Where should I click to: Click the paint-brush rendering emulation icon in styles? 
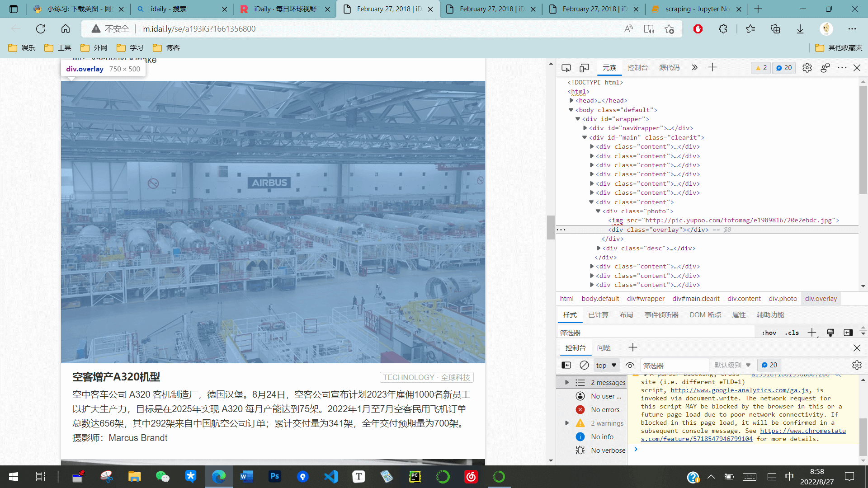[x=830, y=333]
